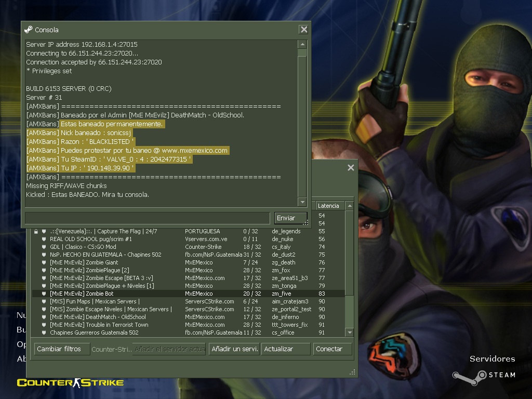The image size is (532, 399).
Task: Click the shield icon for Chapines Guerreros Guatemala 502
Action: (44, 332)
